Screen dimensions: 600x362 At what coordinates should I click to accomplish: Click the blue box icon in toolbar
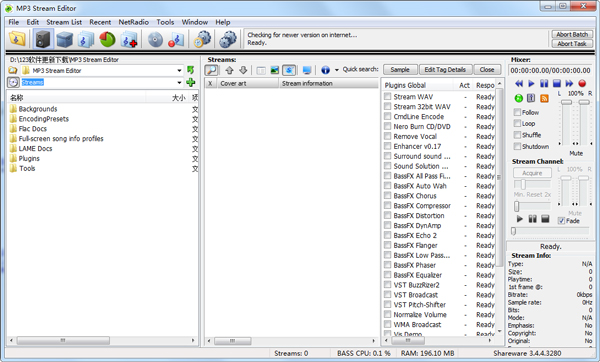coord(64,39)
